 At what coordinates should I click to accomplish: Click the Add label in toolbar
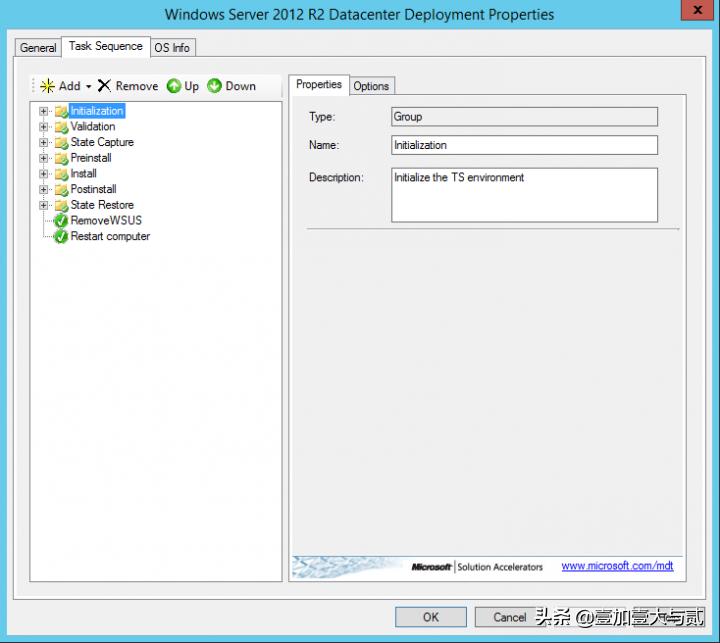(70, 86)
